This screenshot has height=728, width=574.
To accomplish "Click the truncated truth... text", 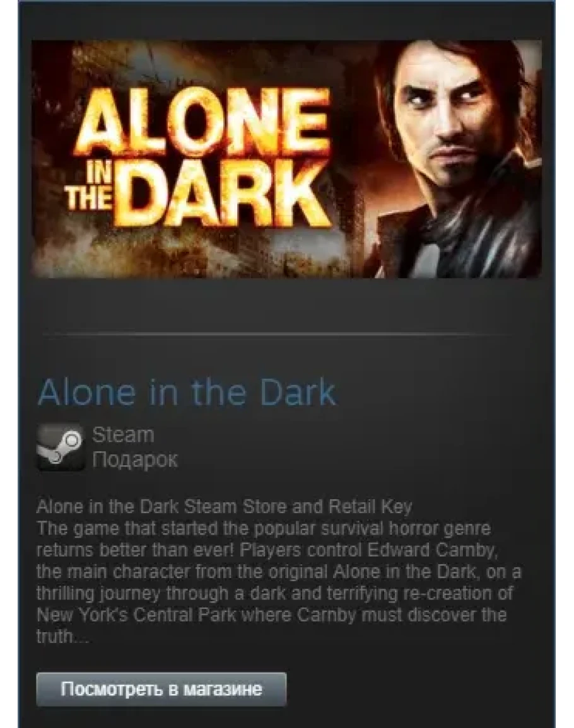I will [62, 636].
